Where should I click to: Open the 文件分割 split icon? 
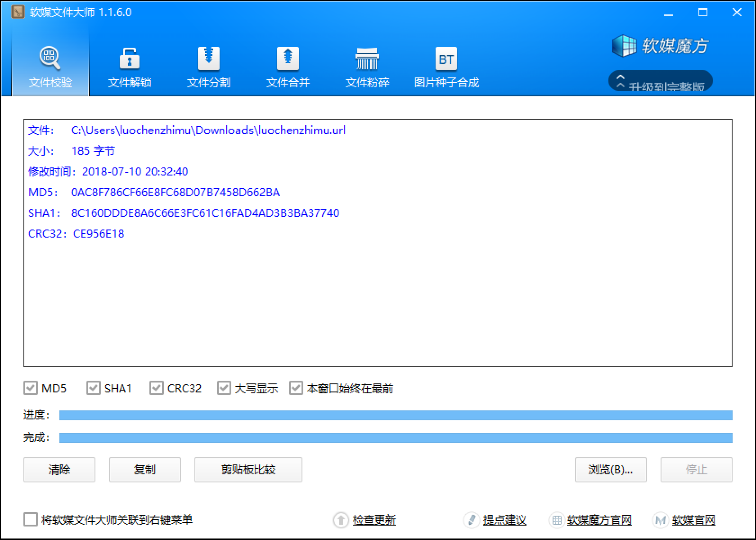(208, 58)
